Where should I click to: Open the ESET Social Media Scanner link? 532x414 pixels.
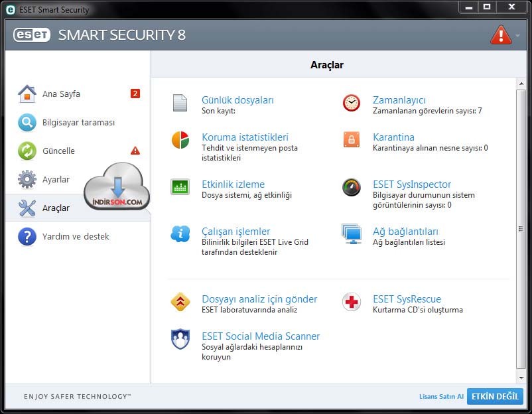261,336
